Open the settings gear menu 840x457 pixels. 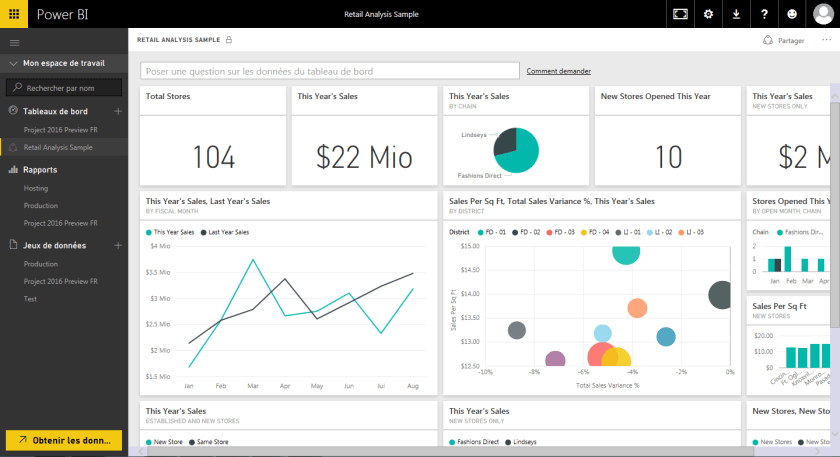tap(708, 14)
